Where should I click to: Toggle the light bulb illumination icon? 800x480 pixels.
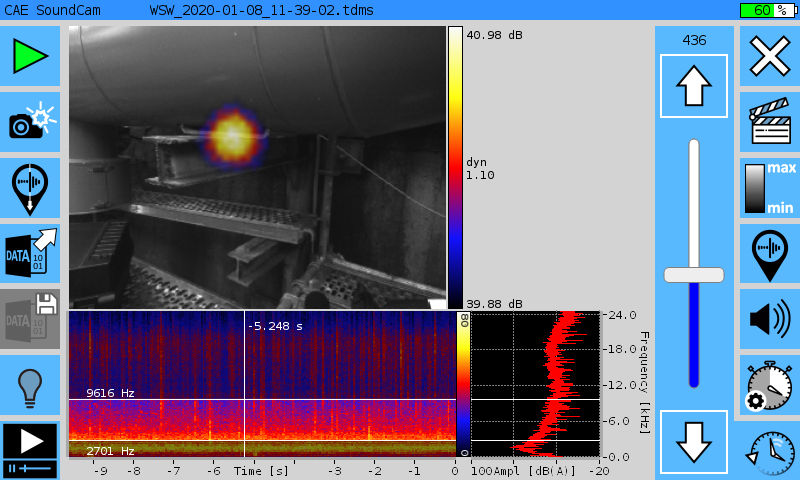tap(30, 385)
